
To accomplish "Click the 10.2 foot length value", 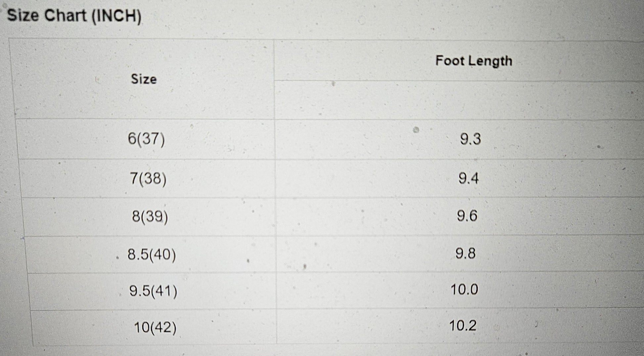I will 463,326.
